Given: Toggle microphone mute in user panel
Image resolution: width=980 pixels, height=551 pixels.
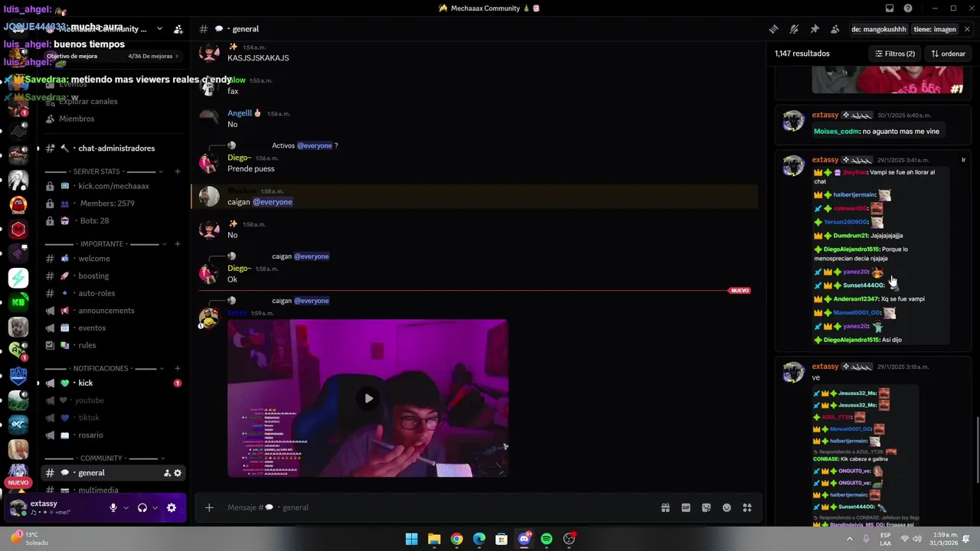Looking at the screenshot, I should coord(113,507).
